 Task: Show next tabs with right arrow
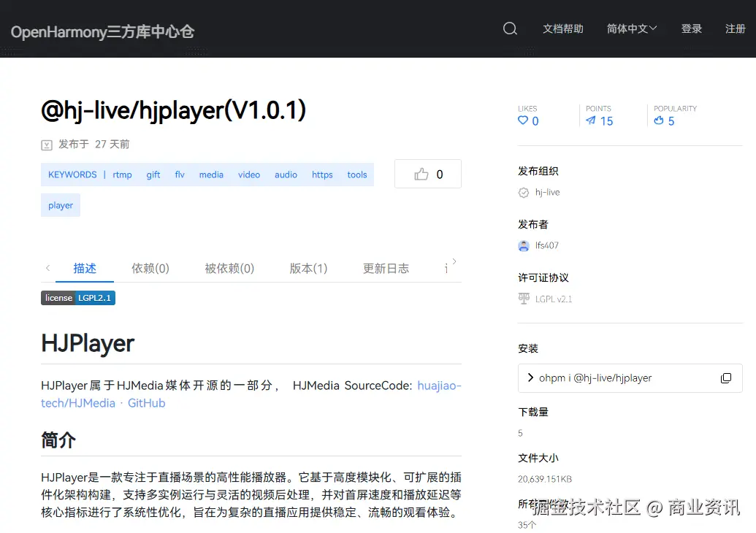tap(454, 261)
